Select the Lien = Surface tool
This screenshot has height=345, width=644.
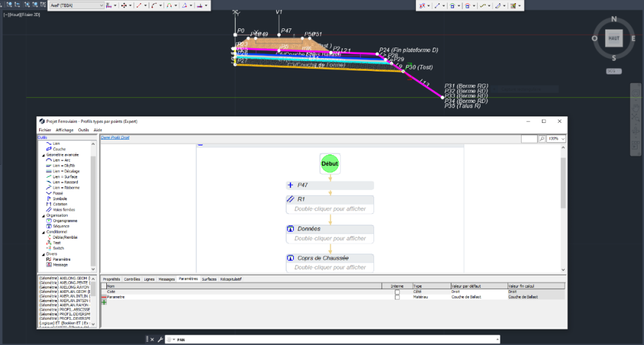click(62, 176)
